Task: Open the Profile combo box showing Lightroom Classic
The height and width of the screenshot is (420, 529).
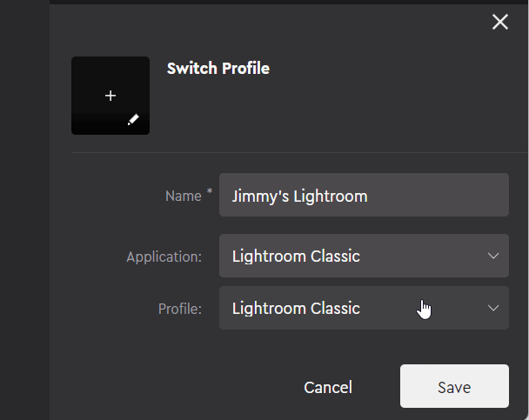Action: pyautogui.click(x=348, y=309)
